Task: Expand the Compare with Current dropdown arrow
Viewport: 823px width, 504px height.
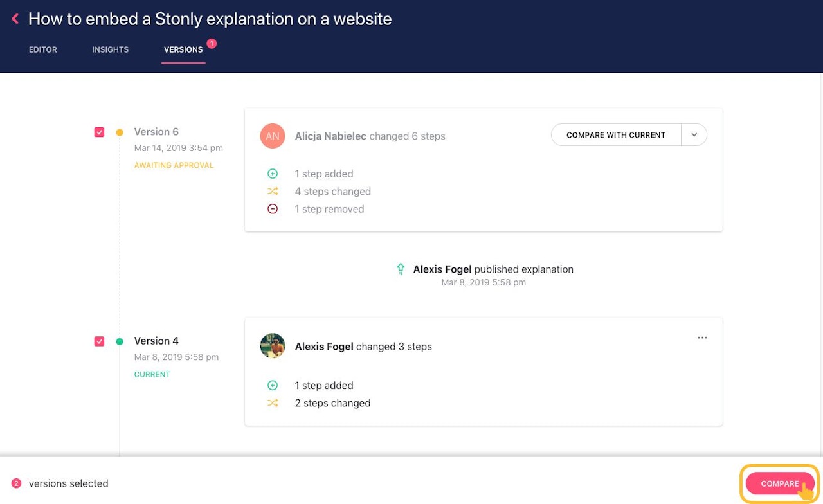Action: tap(694, 135)
